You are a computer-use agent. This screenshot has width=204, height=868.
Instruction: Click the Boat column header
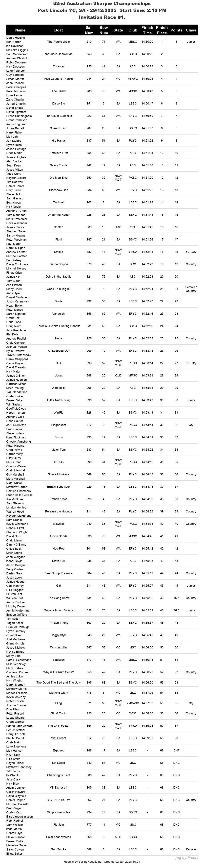tap(58, 30)
